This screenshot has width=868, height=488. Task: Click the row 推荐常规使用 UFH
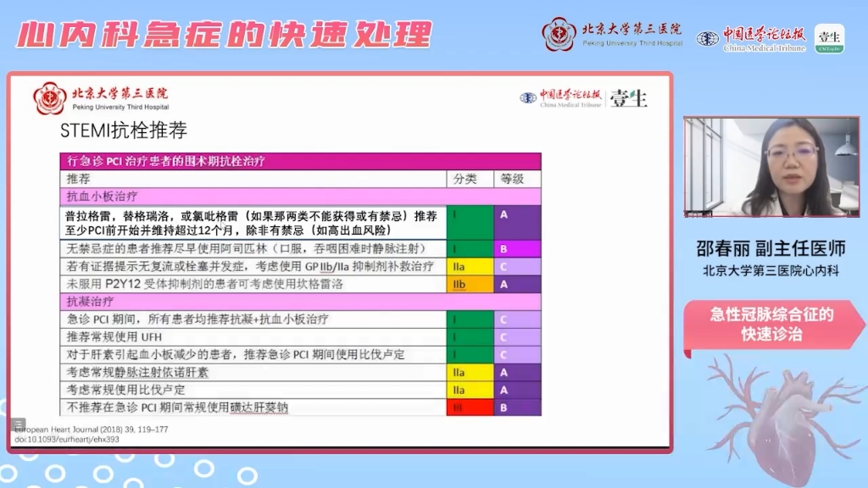300,337
